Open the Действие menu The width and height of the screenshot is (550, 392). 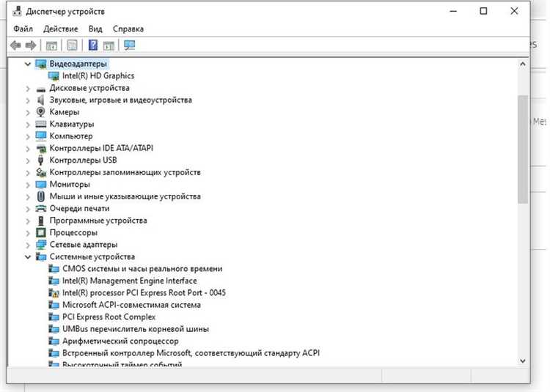(61, 29)
